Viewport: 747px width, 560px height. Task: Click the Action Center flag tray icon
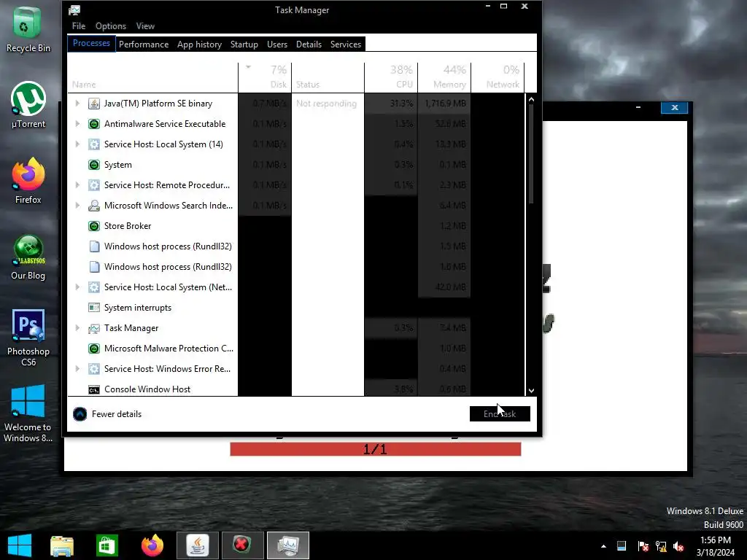(643, 546)
